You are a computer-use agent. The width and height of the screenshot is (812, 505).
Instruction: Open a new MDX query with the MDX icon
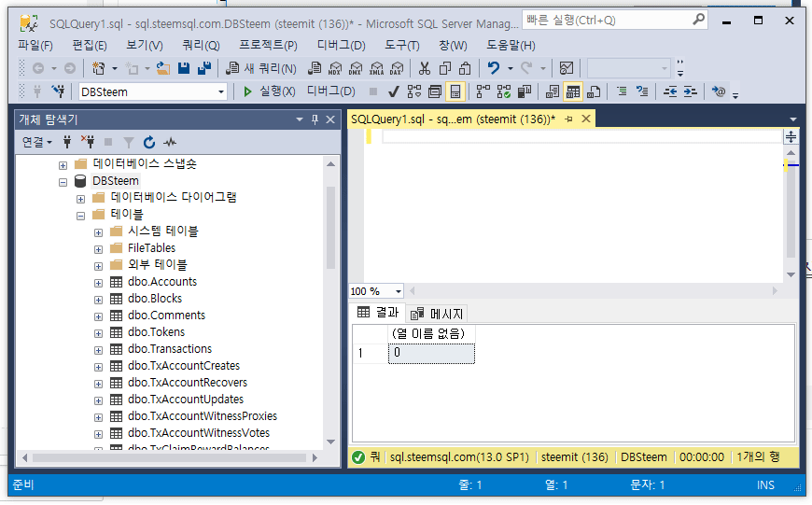[336, 68]
